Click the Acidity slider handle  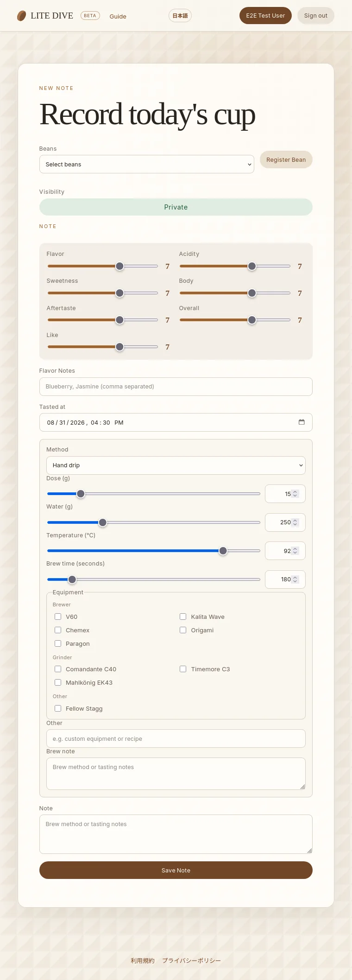(252, 266)
